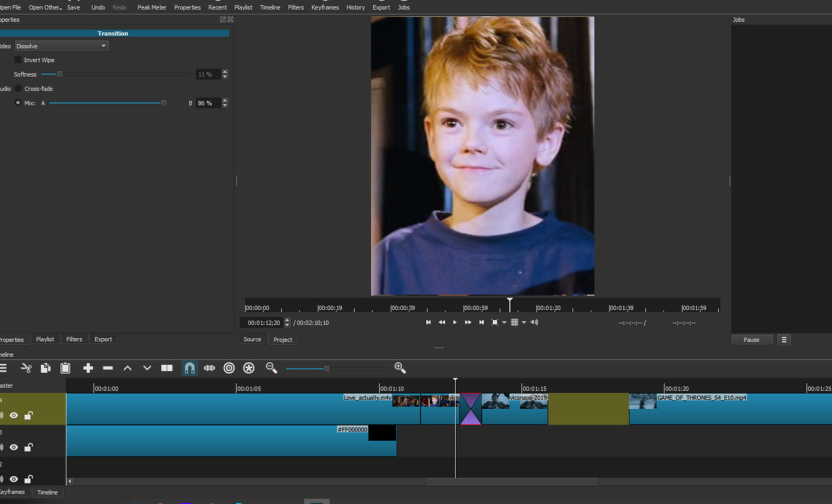Open the player zoom dropdown arrow
Viewport: 832px width, 504px height.
pyautogui.click(x=504, y=323)
